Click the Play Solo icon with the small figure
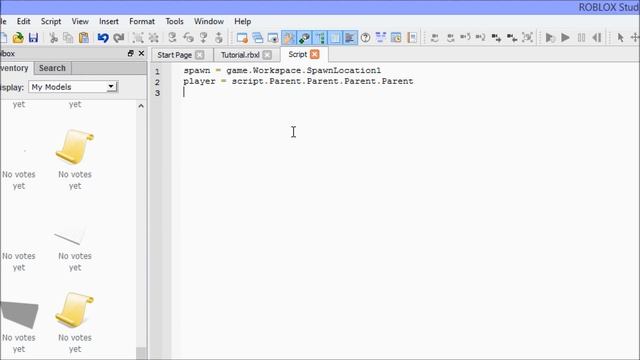The image size is (640, 360). [550, 38]
